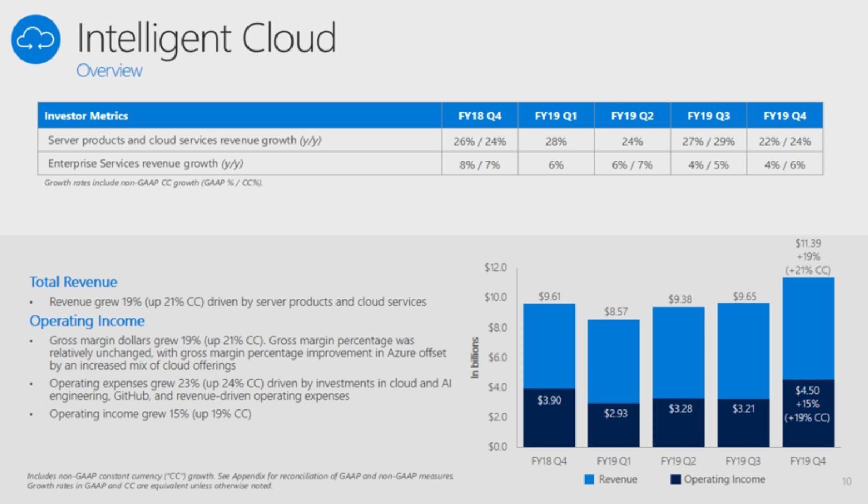Click the Enterprise Services revenue growth row label
868x504 pixels.
(145, 163)
